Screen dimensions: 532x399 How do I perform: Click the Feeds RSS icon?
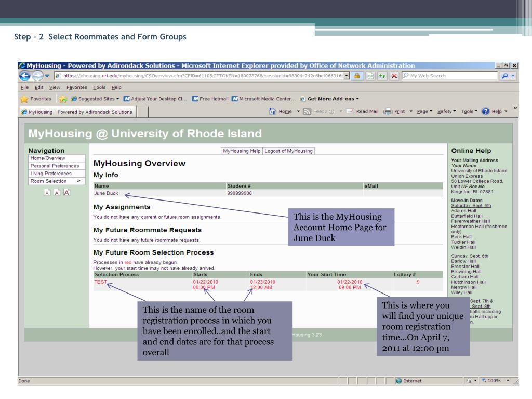pyautogui.click(x=307, y=111)
